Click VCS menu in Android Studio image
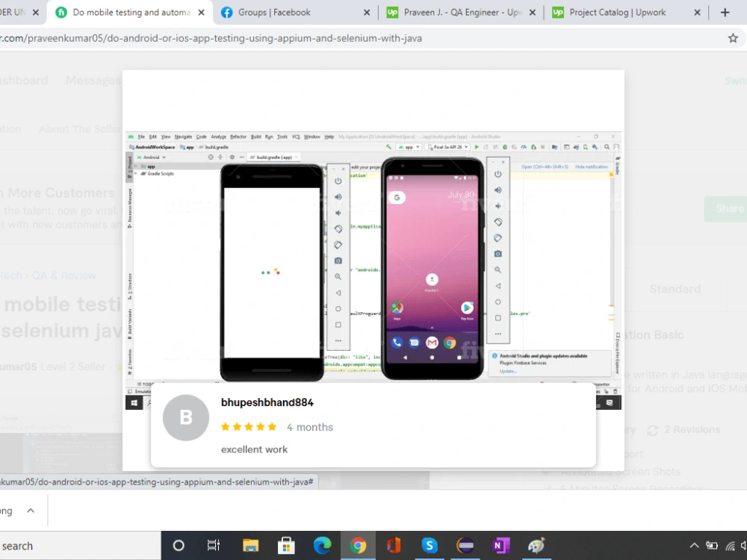The width and height of the screenshot is (747, 560). (x=296, y=137)
